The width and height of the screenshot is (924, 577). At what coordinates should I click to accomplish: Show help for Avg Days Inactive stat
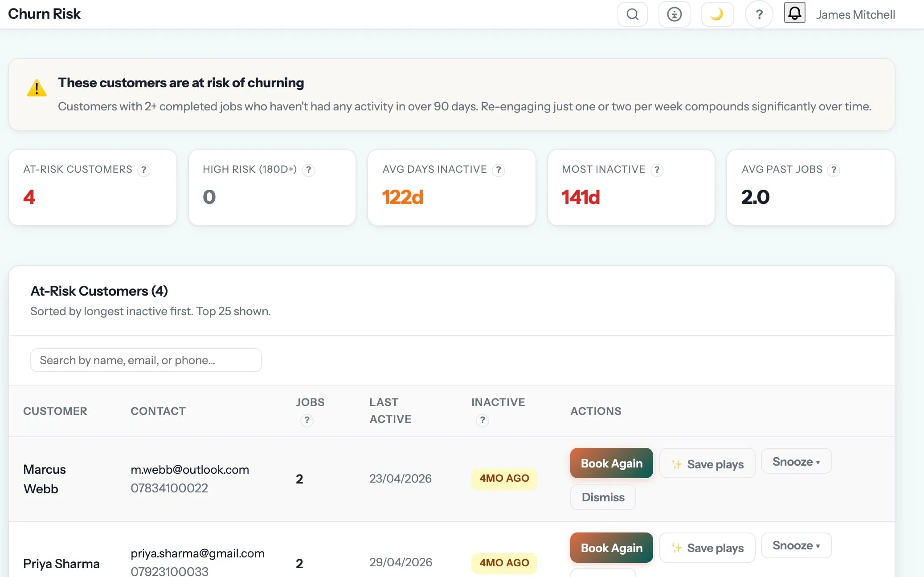499,170
